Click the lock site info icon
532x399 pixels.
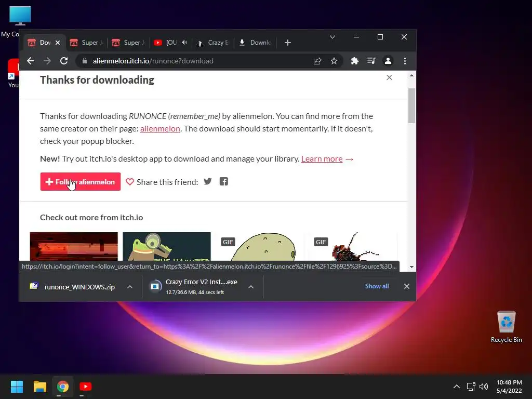click(x=85, y=61)
